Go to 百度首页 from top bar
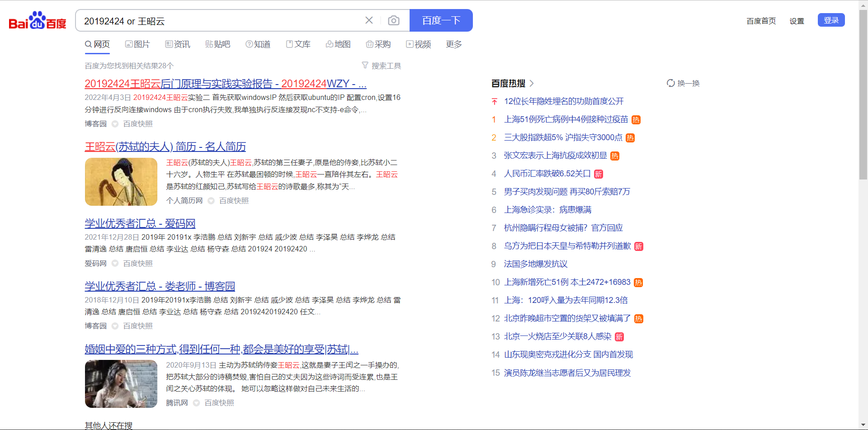 pos(761,21)
